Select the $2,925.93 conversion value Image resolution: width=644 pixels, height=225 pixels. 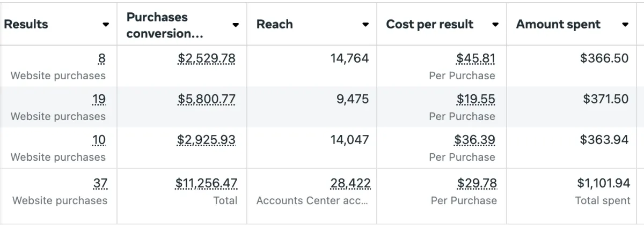pyautogui.click(x=206, y=140)
